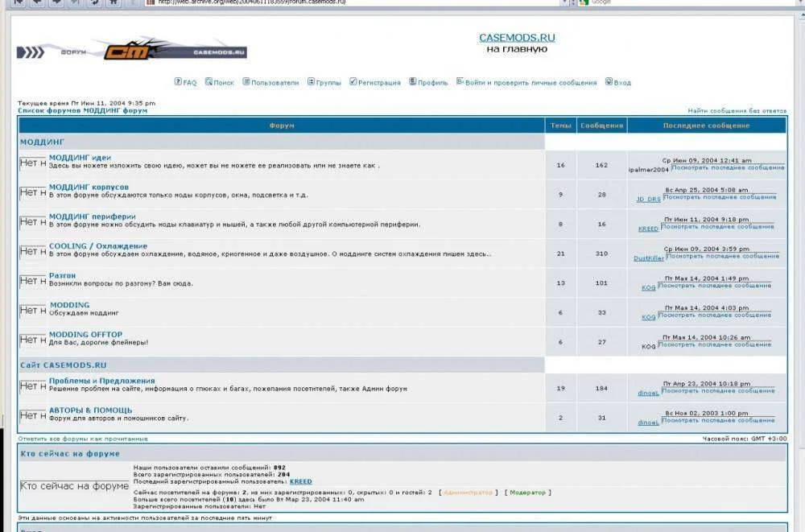Image resolution: width=805 pixels, height=532 pixels.
Task: Click the CM casemods.ru forum logo
Action: tap(132, 51)
